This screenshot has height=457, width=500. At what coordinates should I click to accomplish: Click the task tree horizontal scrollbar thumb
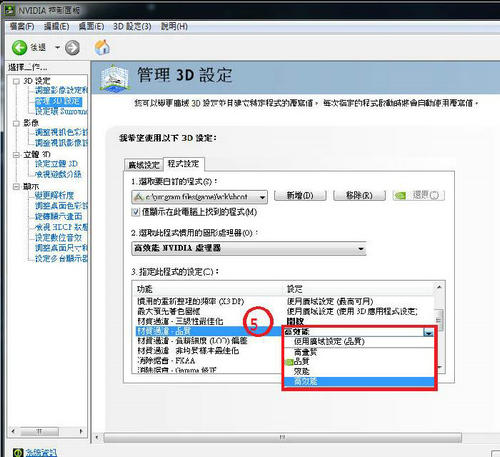[x=39, y=432]
